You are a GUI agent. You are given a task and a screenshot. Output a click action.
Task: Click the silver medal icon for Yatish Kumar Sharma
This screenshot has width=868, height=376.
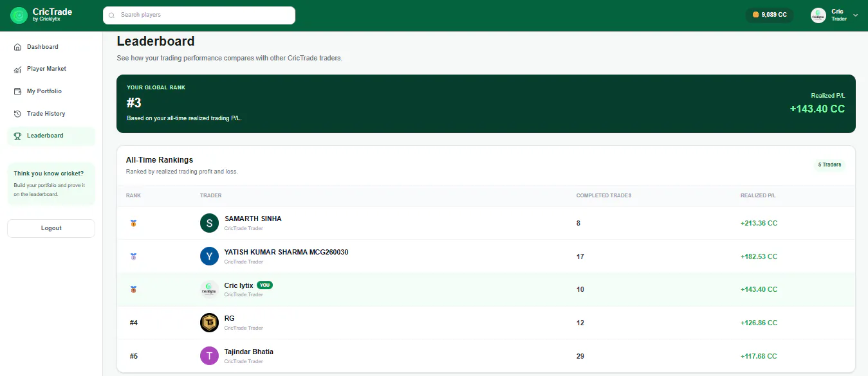[x=133, y=256]
